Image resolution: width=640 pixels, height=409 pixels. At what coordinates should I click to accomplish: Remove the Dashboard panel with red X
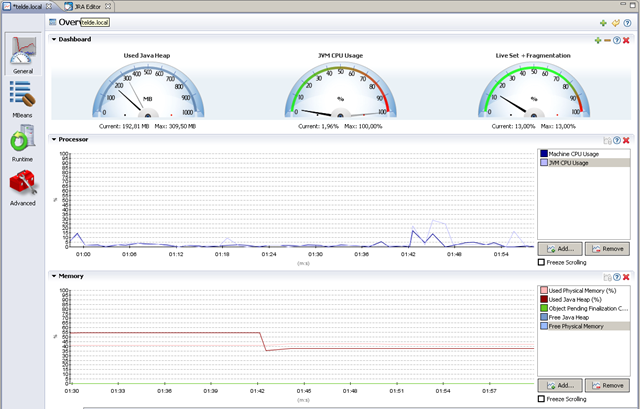point(626,40)
